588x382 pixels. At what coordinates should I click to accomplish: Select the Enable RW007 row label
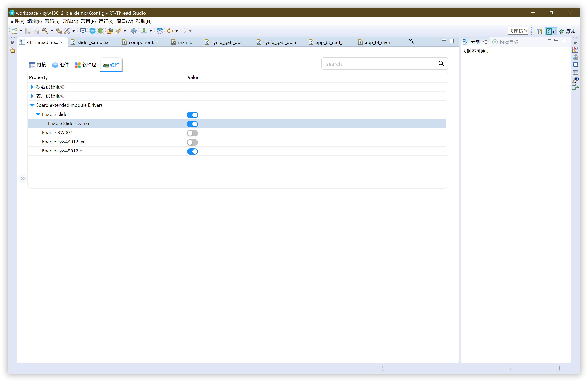tap(57, 133)
